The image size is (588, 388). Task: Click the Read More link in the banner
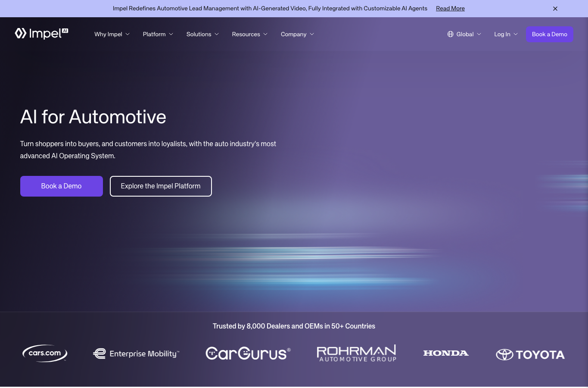pyautogui.click(x=450, y=8)
